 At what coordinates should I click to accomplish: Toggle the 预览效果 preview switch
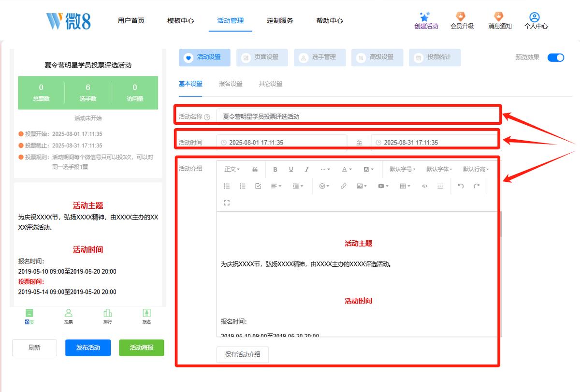point(556,58)
